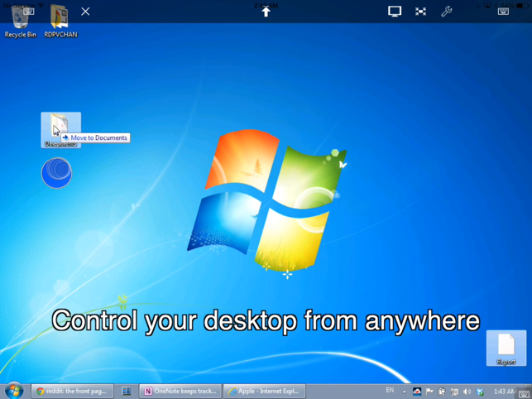Show keyboard using top-right keyboard icon
This screenshot has height=399, width=532.
point(503,12)
